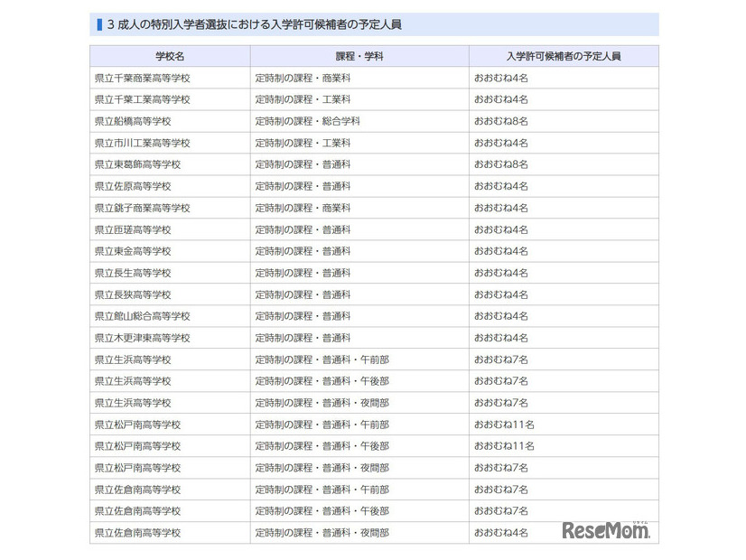The width and height of the screenshot is (746, 560).
Task: Click 'おおむね8名' in the 東葛飾 row
Action: click(x=501, y=164)
